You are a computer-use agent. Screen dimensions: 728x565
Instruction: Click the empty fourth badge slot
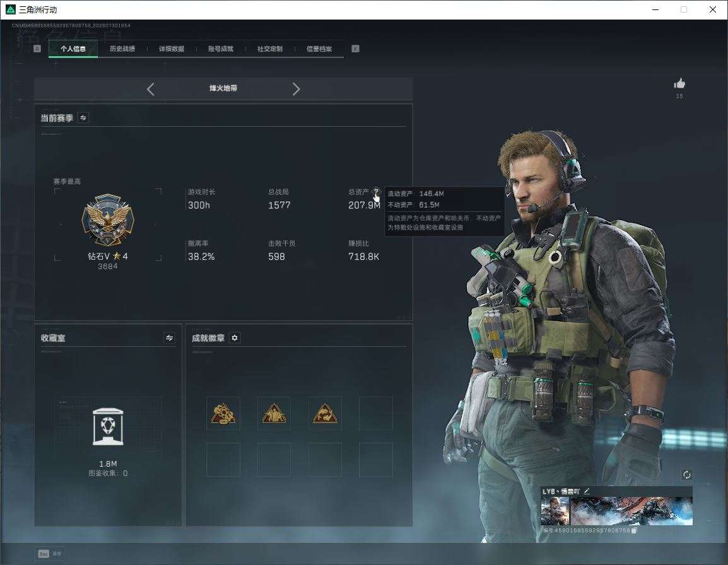point(376,413)
